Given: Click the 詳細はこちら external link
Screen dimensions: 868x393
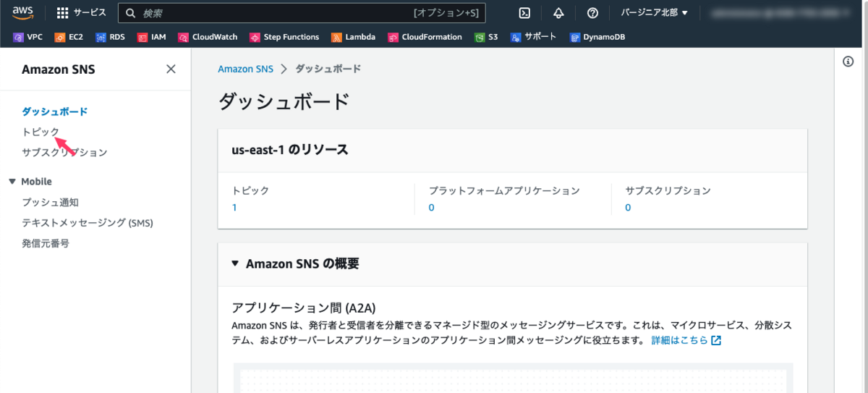Looking at the screenshot, I should point(686,340).
